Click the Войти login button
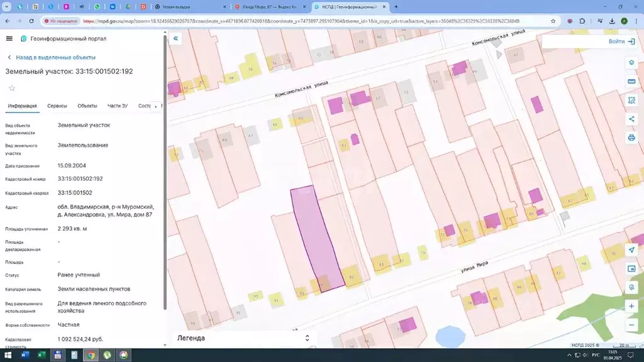The width and height of the screenshot is (644, 362). click(621, 41)
